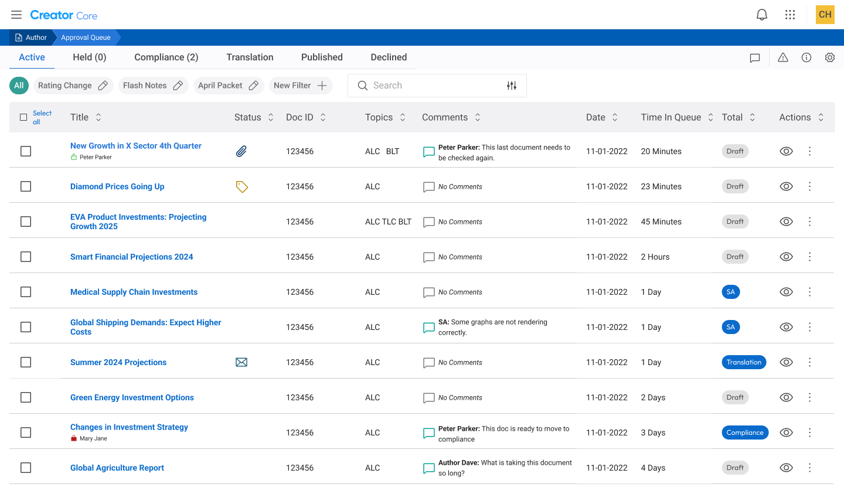Click the Approval Queue breadcrumb
844x504 pixels.
point(86,38)
